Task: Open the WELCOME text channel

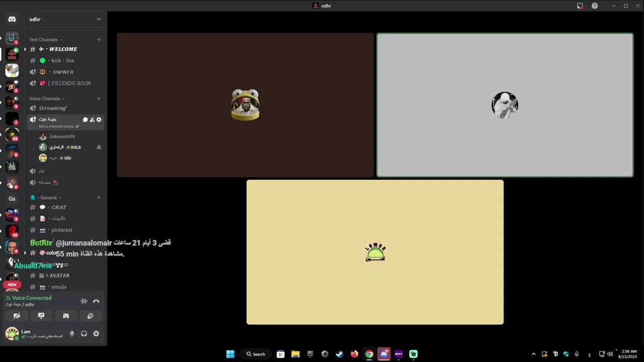Action: [x=65, y=49]
